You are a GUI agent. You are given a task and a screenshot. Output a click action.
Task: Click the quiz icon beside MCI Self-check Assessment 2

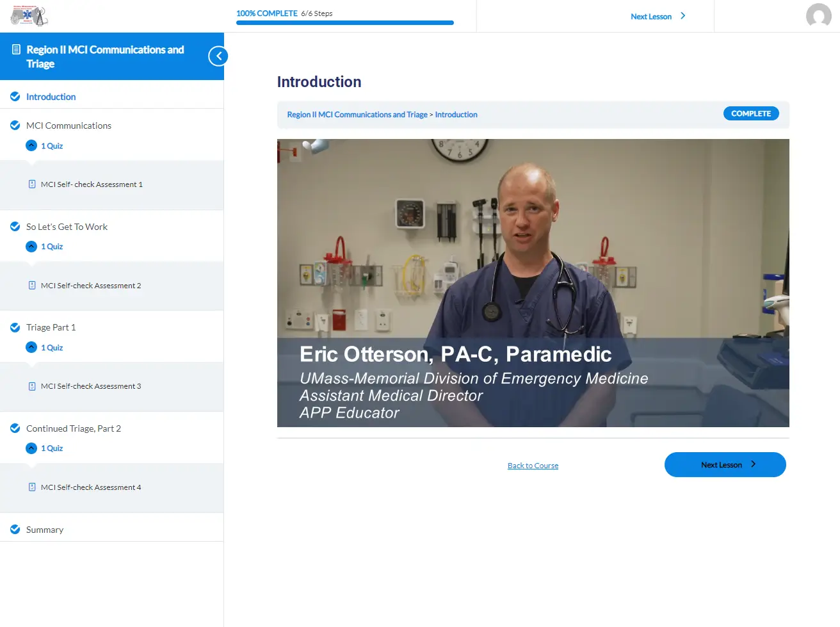tap(32, 286)
